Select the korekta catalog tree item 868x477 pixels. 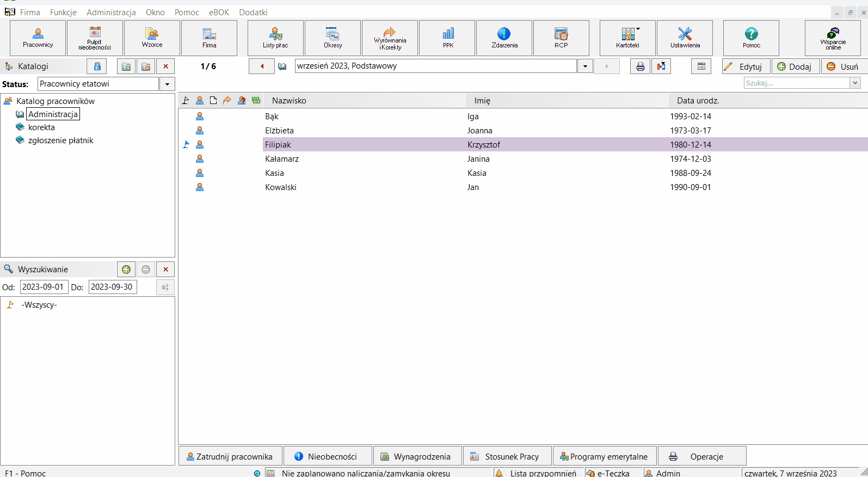pyautogui.click(x=41, y=127)
